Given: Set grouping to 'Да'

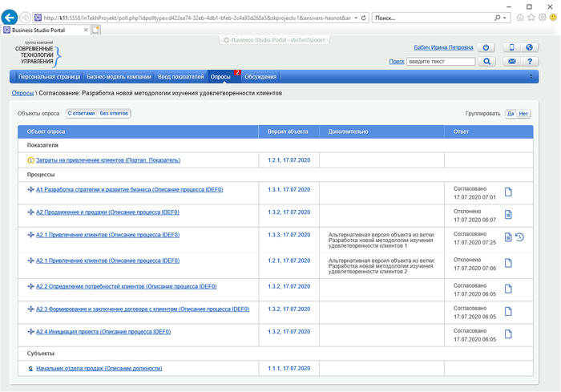Looking at the screenshot, I should pos(511,114).
